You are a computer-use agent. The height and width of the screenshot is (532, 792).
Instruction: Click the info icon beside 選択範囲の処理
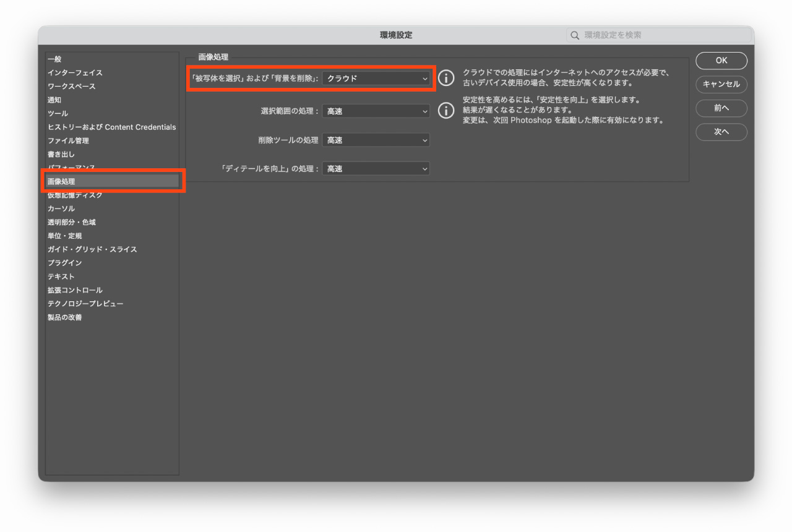coord(446,111)
